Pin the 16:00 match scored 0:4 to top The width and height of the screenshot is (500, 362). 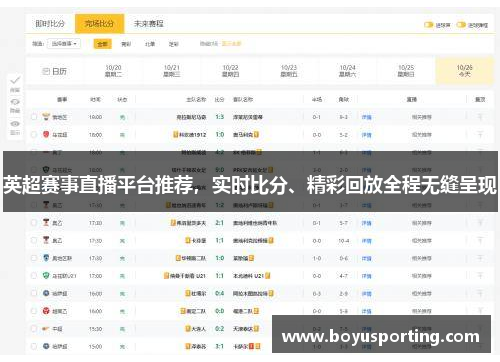[x=480, y=293]
